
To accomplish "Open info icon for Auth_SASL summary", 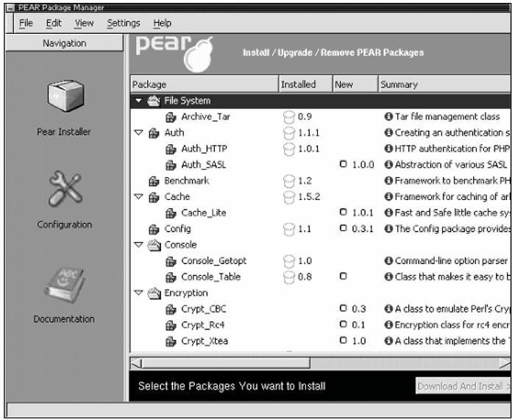I will pos(388,165).
